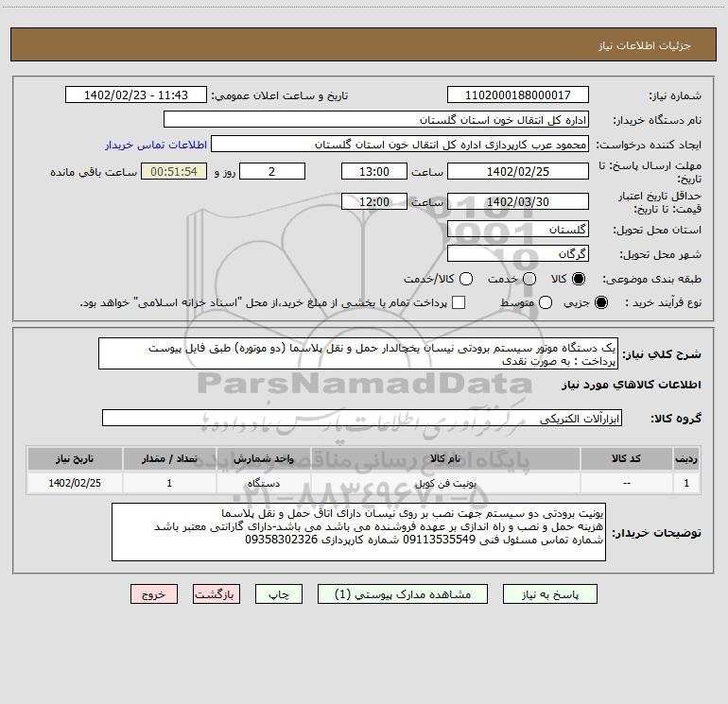Click the deadline time field 13:00
This screenshot has height=704, width=728.
click(374, 171)
